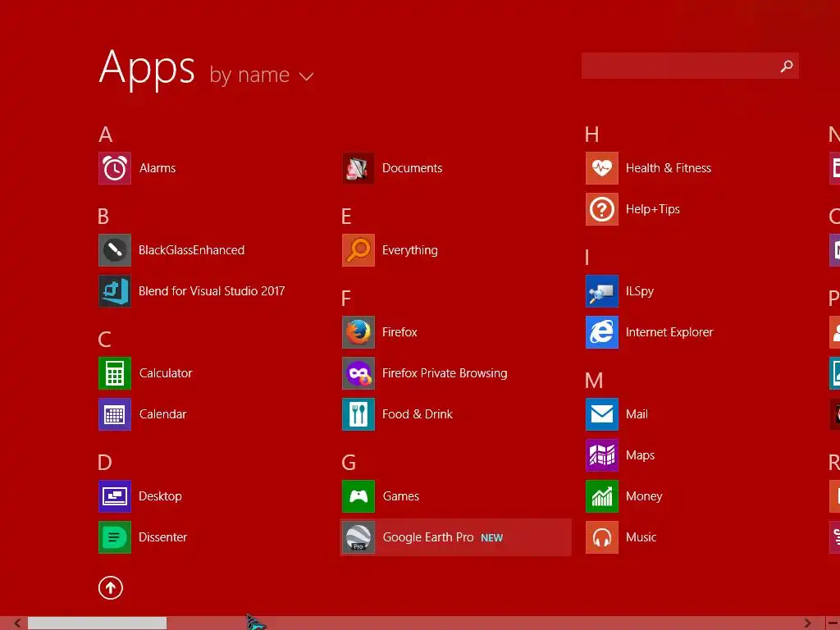This screenshot has width=840, height=630.
Task: Open the Internet Explorer icon
Action: pos(602,332)
